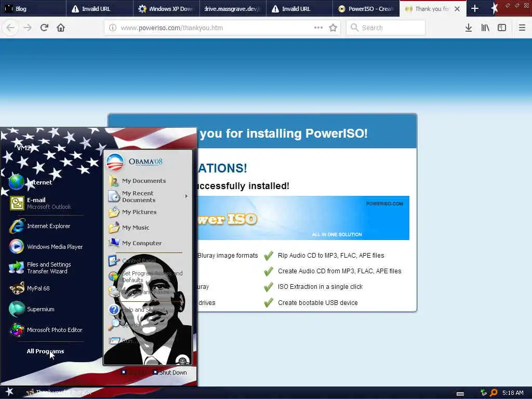Open E-mail Microsoft Outlook entry

tap(40, 203)
